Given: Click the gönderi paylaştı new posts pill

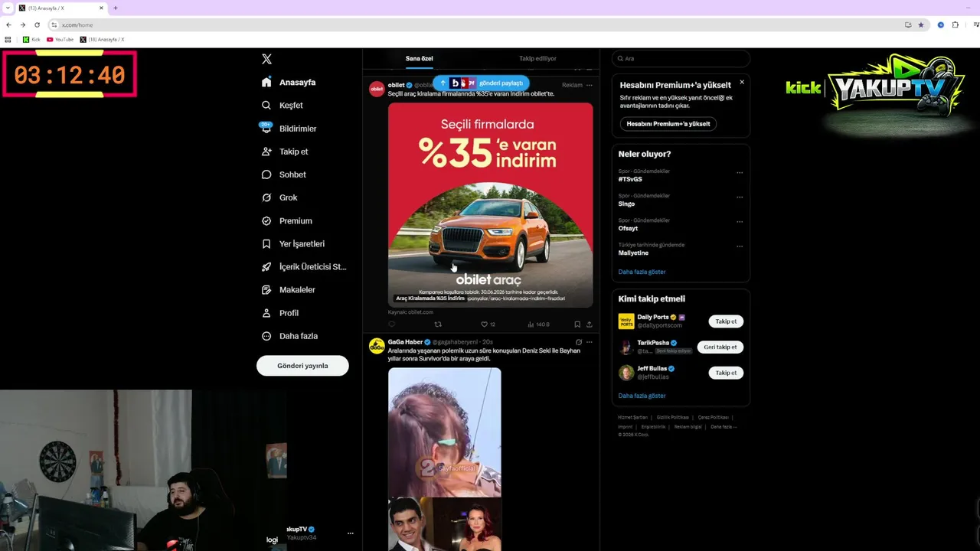Looking at the screenshot, I should [481, 83].
